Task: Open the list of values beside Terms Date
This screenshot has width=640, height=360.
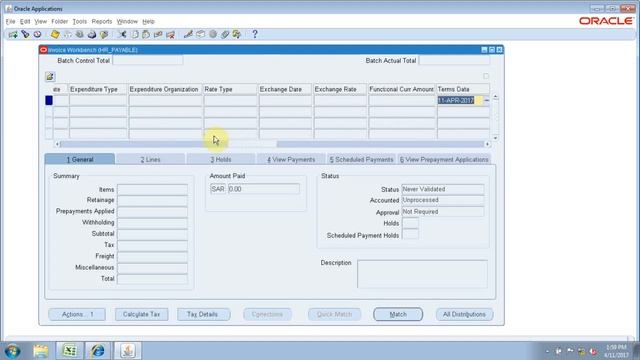Action: 486,100
